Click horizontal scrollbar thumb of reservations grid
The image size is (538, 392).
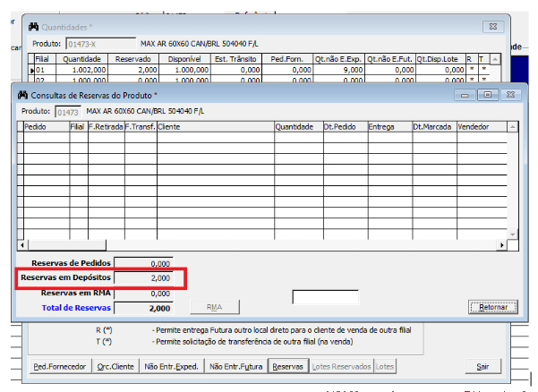point(67,245)
